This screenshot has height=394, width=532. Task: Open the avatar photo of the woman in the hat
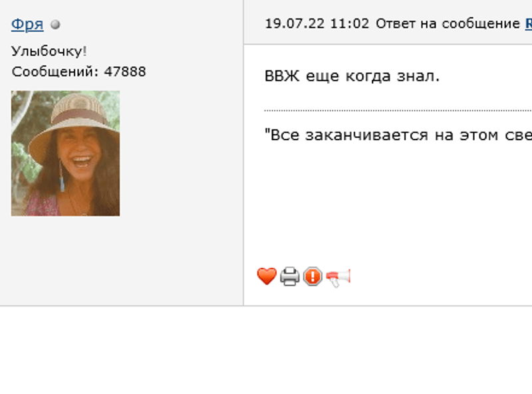coord(65,153)
